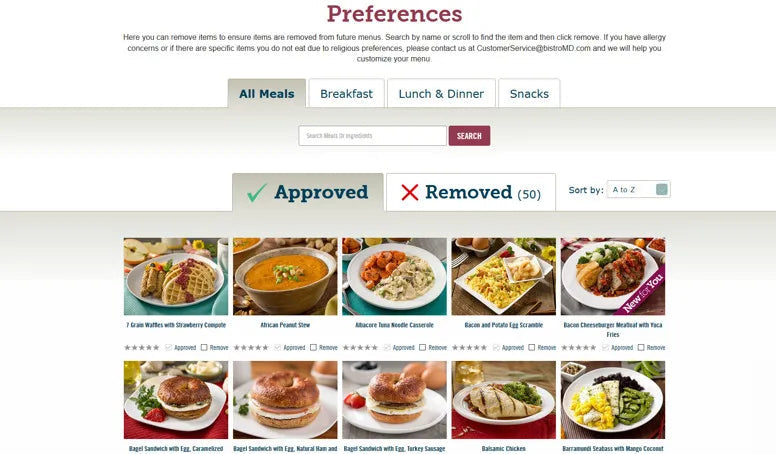Screen dimensions: 776x454
Task: Open the Sort by A to Z dropdown
Action: pyautogui.click(x=638, y=190)
